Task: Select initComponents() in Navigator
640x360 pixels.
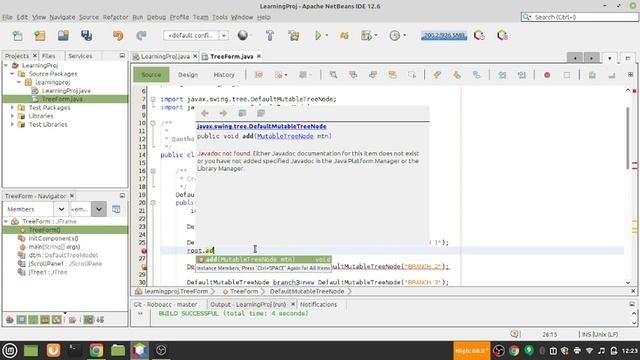Action: click(x=53, y=238)
